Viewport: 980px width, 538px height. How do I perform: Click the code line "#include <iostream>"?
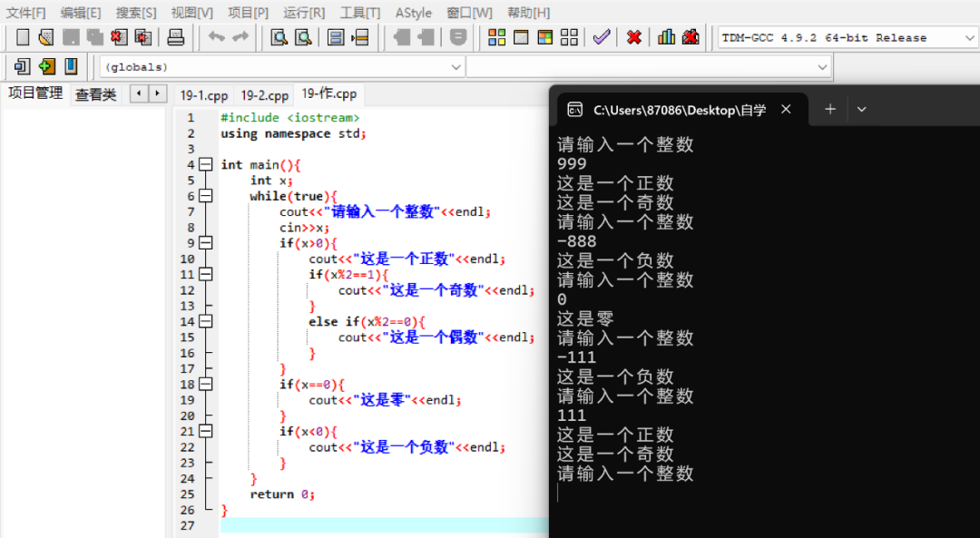point(290,117)
